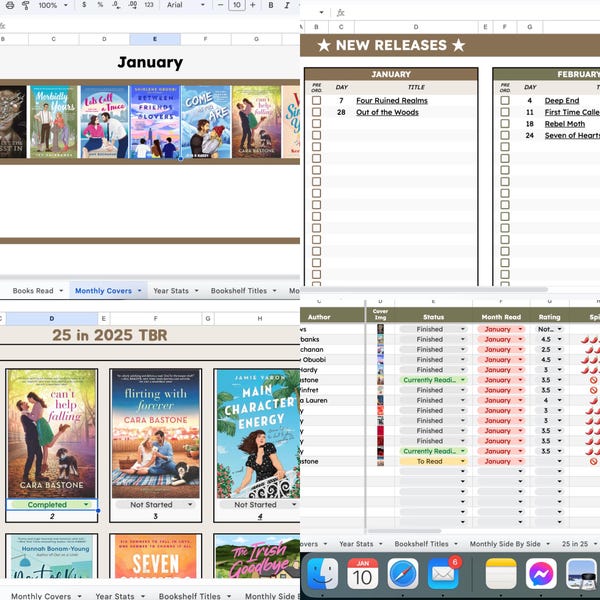The image size is (600, 600).
Task: Switch to the 25 in 25 sheet tab
Action: coord(575,544)
